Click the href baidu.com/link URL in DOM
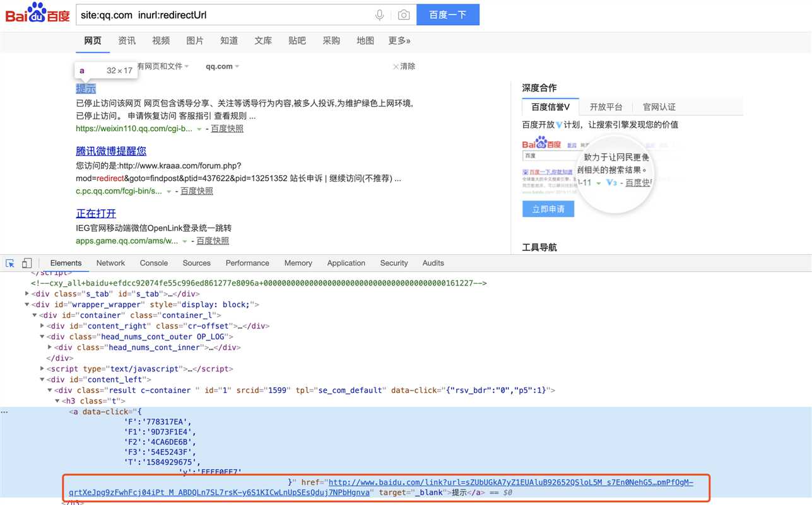The image size is (812, 505). click(x=381, y=487)
